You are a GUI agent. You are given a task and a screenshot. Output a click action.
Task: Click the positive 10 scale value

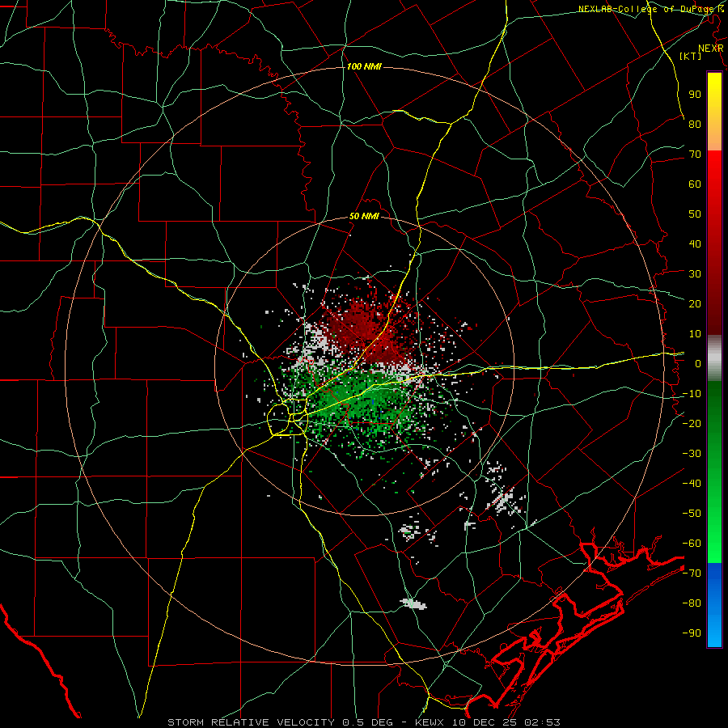pyautogui.click(x=695, y=334)
